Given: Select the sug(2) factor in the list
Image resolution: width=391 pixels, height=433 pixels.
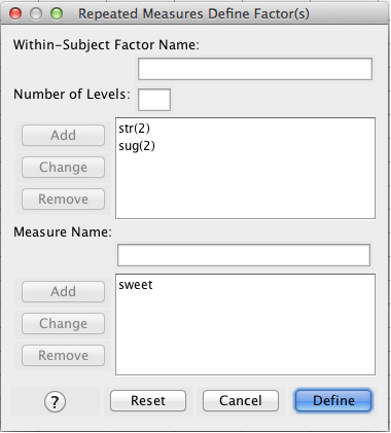Looking at the screenshot, I should [137, 146].
